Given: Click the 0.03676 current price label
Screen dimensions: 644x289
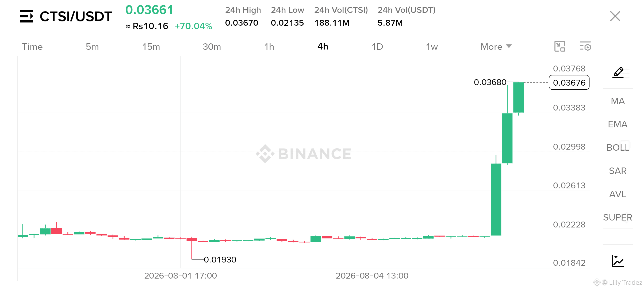Looking at the screenshot, I should coord(569,83).
